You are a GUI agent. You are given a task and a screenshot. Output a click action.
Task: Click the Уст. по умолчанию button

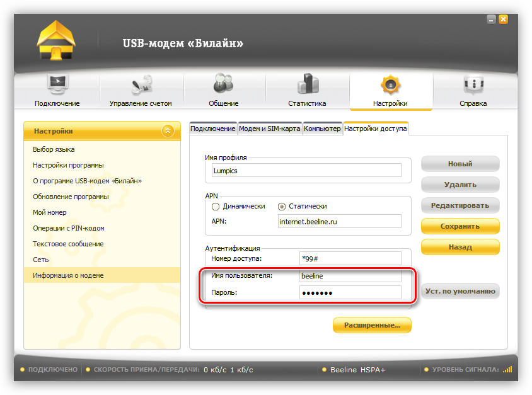(x=460, y=291)
